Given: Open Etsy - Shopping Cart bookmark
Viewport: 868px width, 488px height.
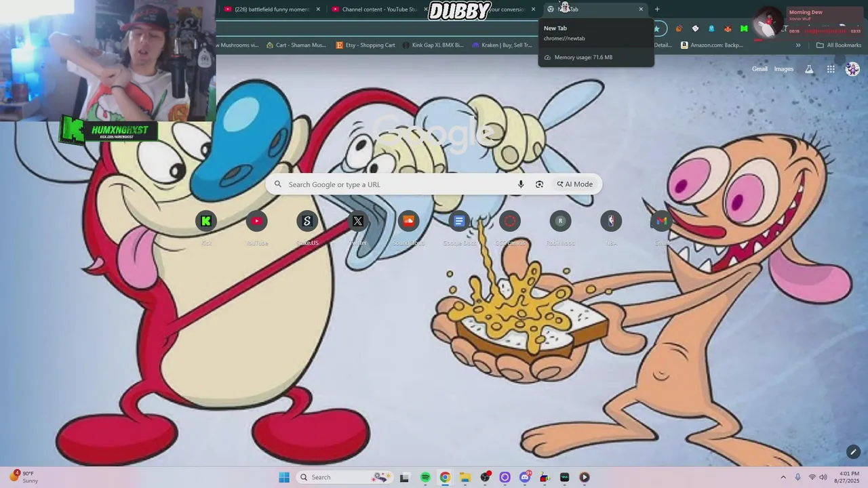Looking at the screenshot, I should coord(366,45).
